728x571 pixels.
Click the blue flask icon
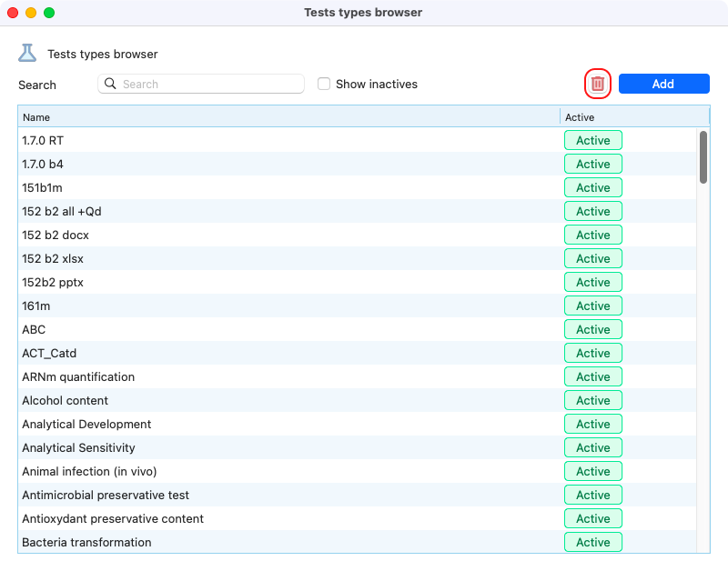tap(27, 53)
